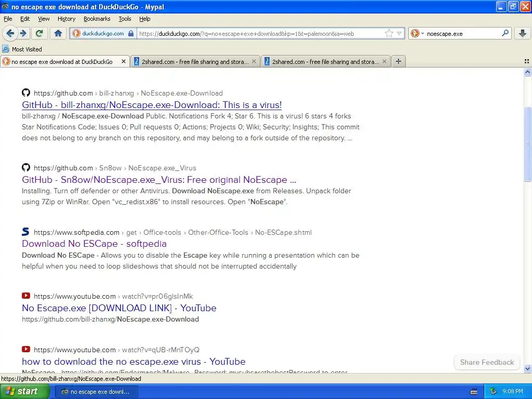Image resolution: width=532 pixels, height=399 pixels.
Task: Click the Share Feedback button
Action: tap(487, 362)
